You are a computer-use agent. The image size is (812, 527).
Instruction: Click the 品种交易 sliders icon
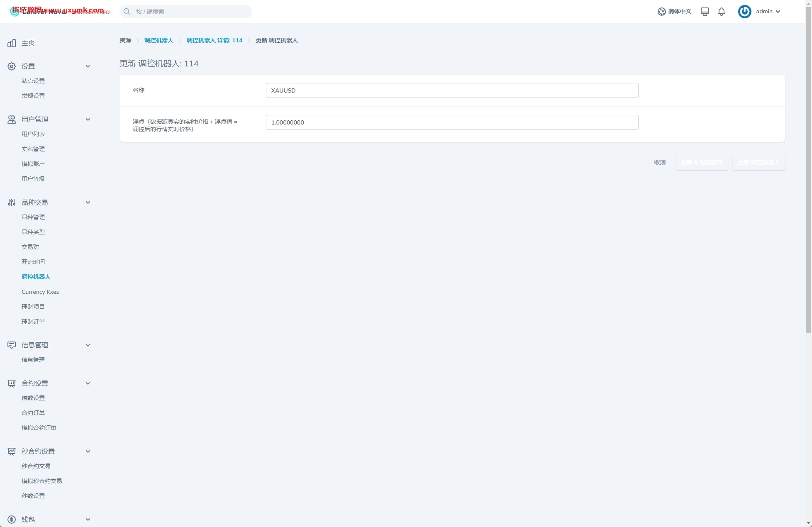coord(12,203)
